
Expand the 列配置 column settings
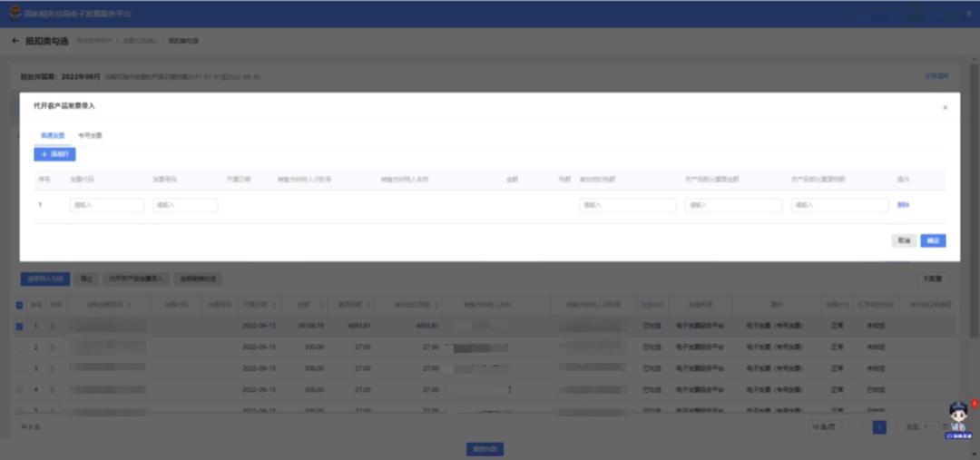pyautogui.click(x=932, y=279)
